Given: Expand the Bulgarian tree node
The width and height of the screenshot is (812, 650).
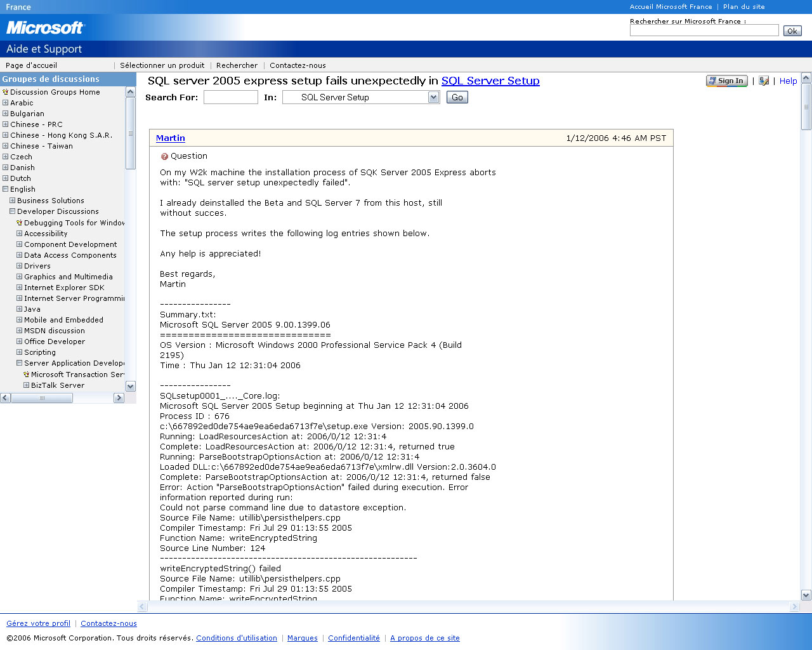Looking at the screenshot, I should click(x=5, y=114).
